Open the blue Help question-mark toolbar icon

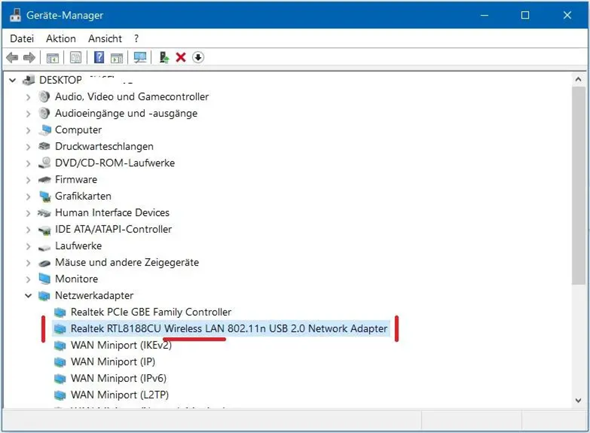pyautogui.click(x=99, y=57)
